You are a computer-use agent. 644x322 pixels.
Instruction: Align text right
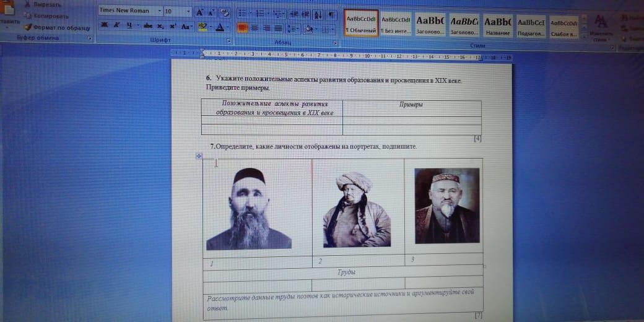[x=266, y=28]
